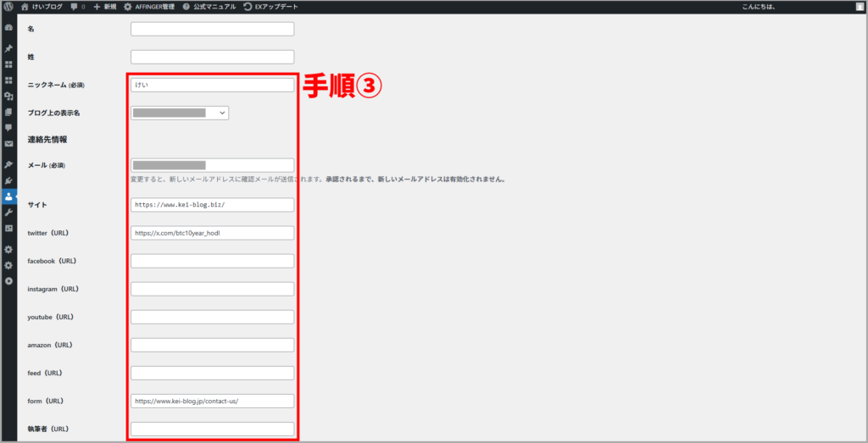The width and height of the screenshot is (868, 443).
Task: Click the Dashboard icon in sidebar
Action: click(x=8, y=27)
